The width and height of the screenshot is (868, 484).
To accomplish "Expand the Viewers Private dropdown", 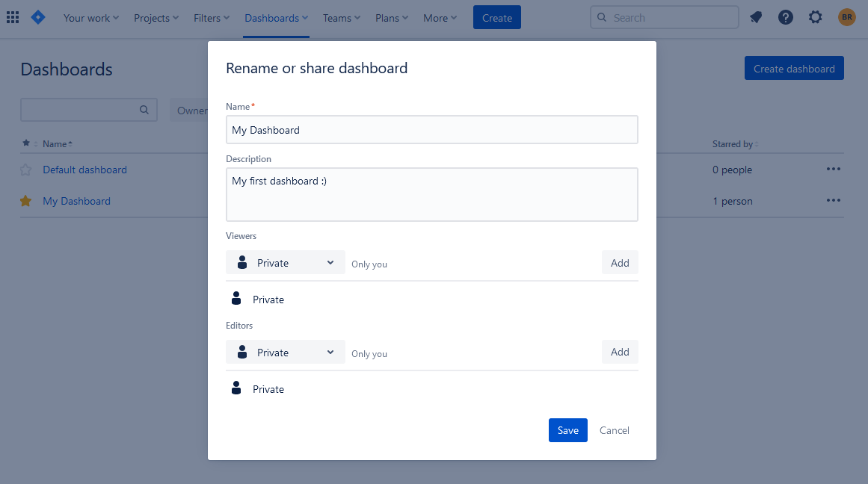I will pyautogui.click(x=286, y=263).
